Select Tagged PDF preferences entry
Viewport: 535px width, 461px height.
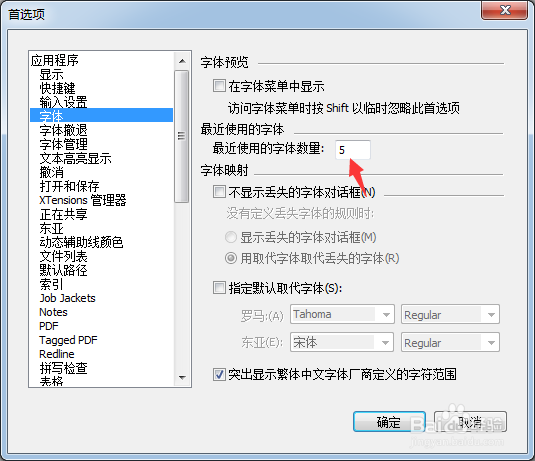(68, 340)
